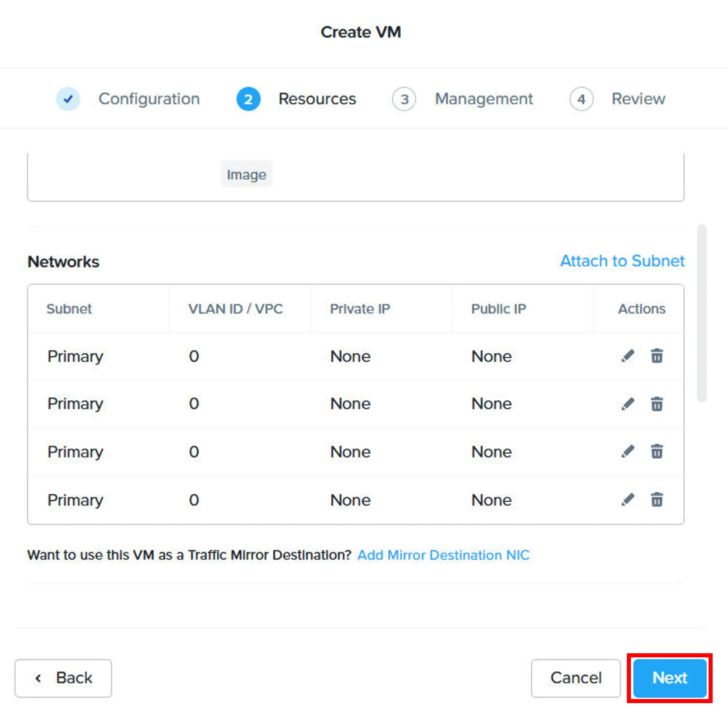This screenshot has height=717, width=728.
Task: Select the Resources step tab
Action: [296, 99]
